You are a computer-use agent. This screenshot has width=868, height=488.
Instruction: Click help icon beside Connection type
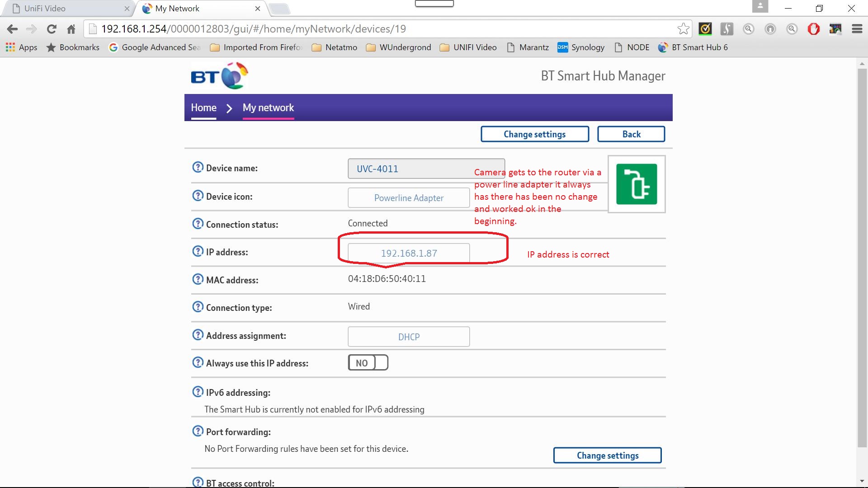198,307
